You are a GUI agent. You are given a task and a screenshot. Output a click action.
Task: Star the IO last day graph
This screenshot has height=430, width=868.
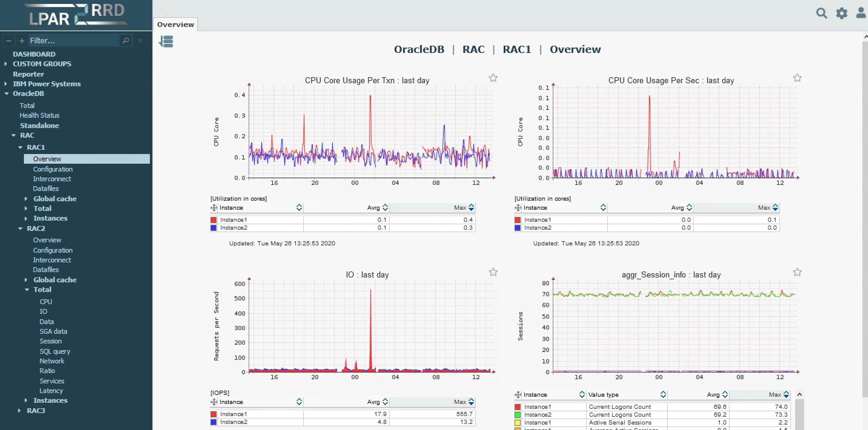click(x=493, y=272)
